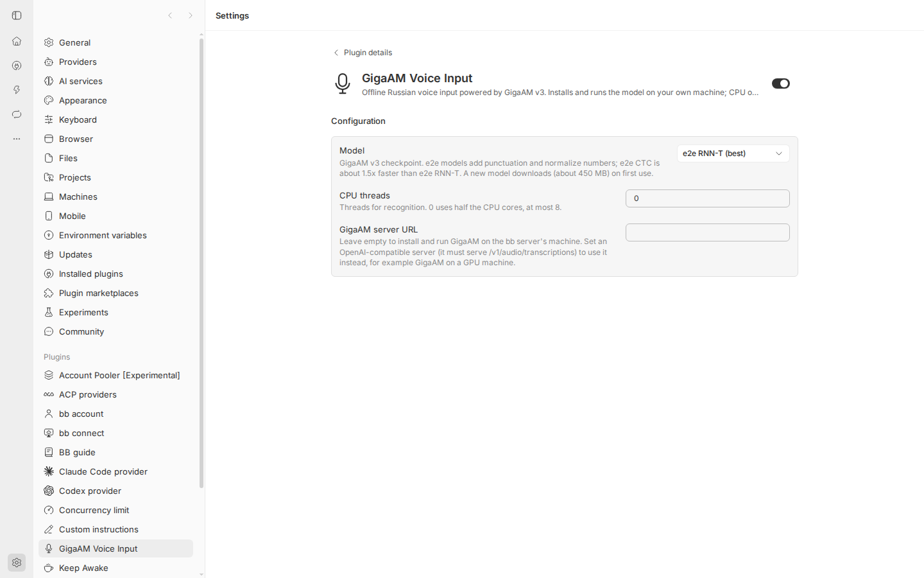
Task: Click the lightning bolt icon in left rail
Action: coord(17,90)
